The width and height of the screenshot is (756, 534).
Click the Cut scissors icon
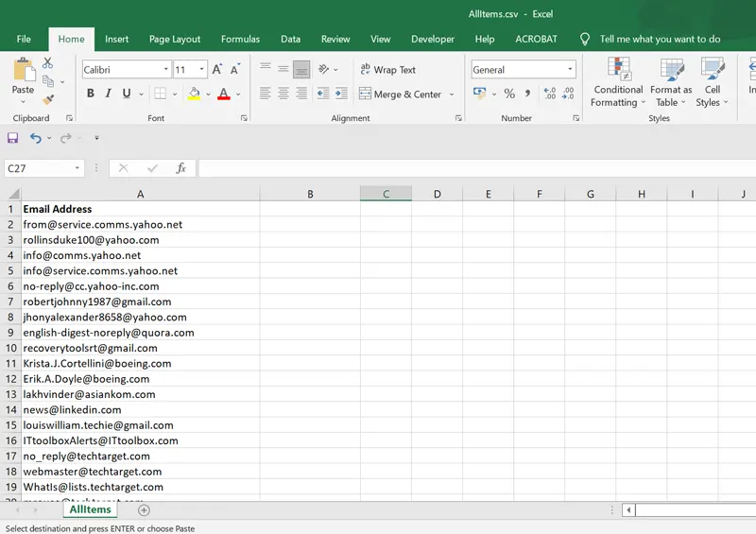tap(48, 62)
